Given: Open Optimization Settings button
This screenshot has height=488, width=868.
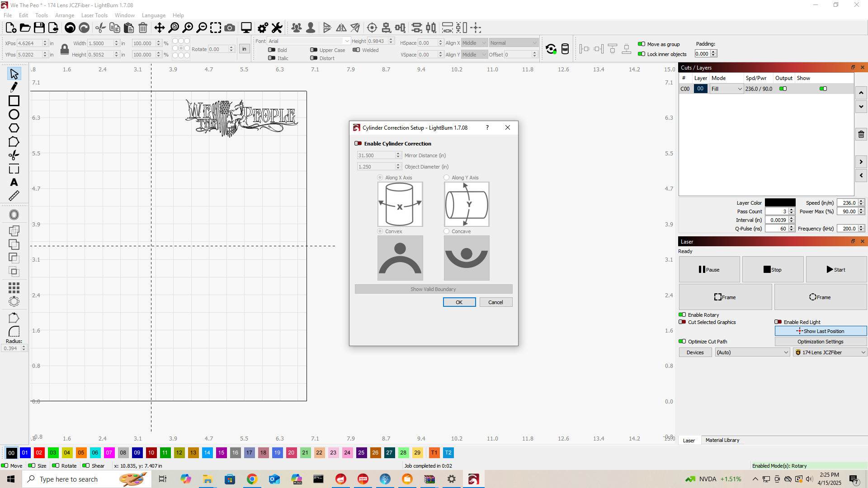Looking at the screenshot, I should pyautogui.click(x=821, y=342).
